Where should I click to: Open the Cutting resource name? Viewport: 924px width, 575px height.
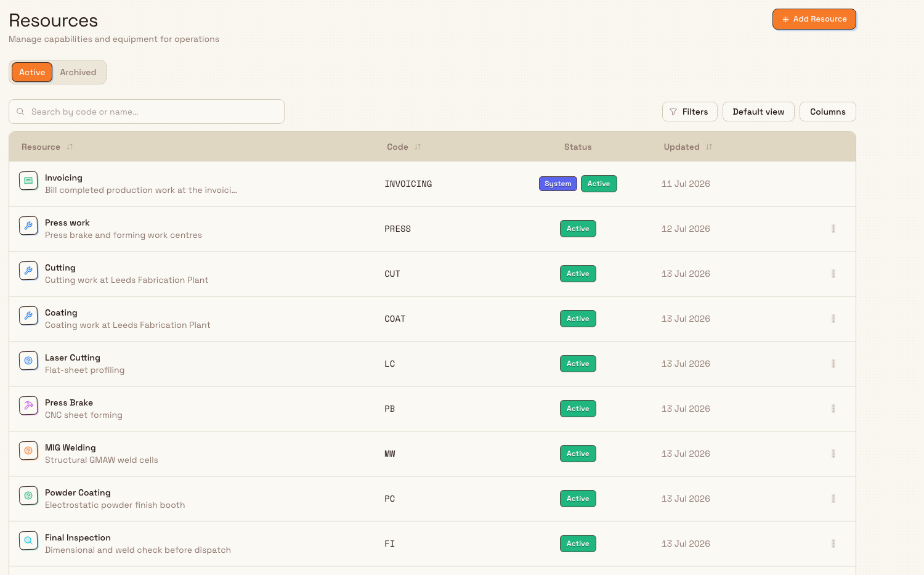click(x=60, y=267)
